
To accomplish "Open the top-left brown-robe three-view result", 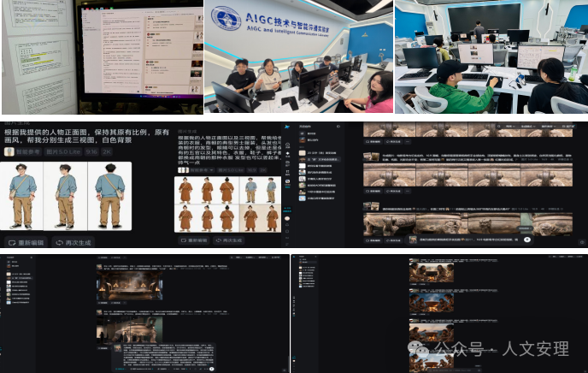I will (x=207, y=190).
